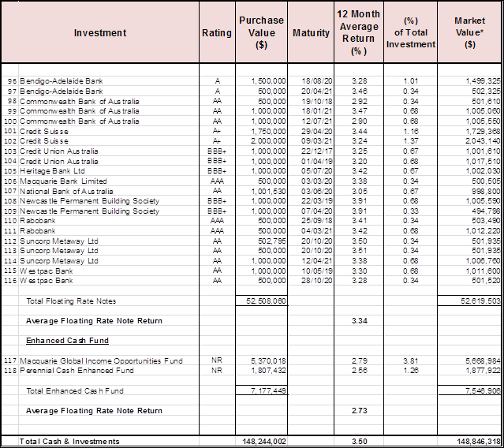Select maturity date 18/01/21
This screenshot has height=448, width=504.
tap(316, 111)
